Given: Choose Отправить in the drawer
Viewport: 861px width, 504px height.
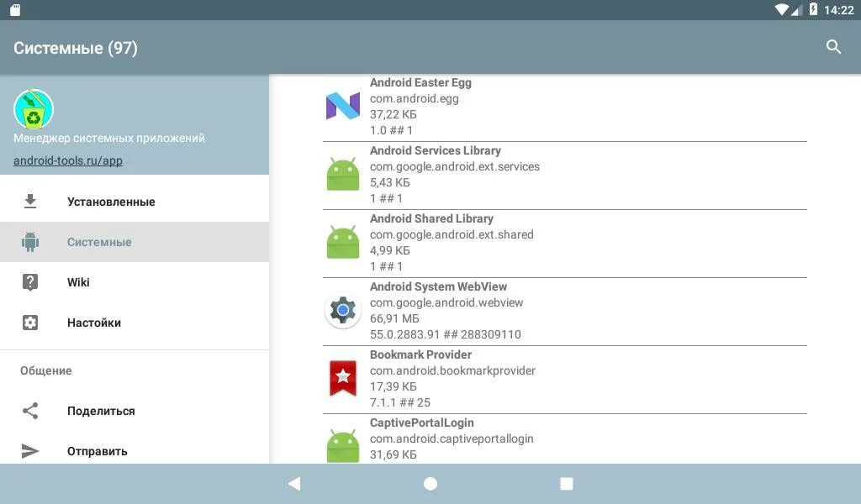Looking at the screenshot, I should coord(135,451).
